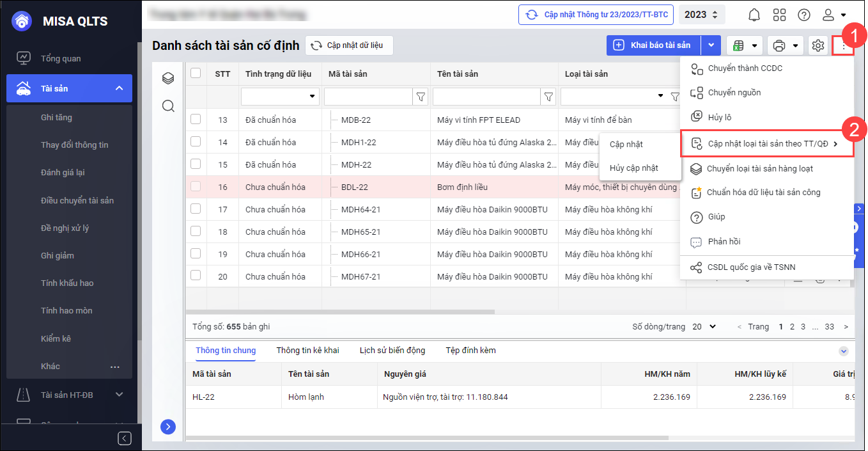Click the Mã tài sản filter input field
Image resolution: width=868 pixels, height=451 pixels.
click(368, 97)
